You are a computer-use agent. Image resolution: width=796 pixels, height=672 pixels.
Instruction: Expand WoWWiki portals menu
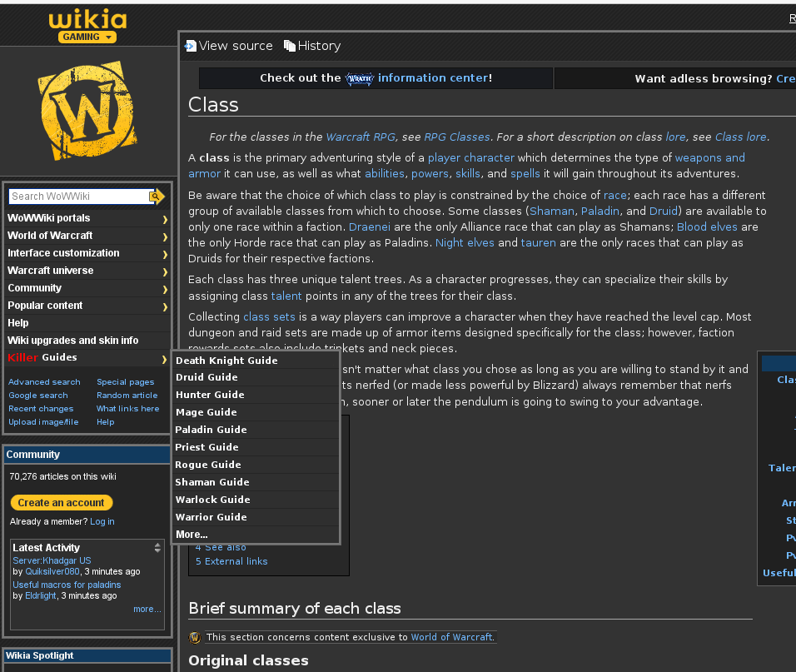click(87, 218)
